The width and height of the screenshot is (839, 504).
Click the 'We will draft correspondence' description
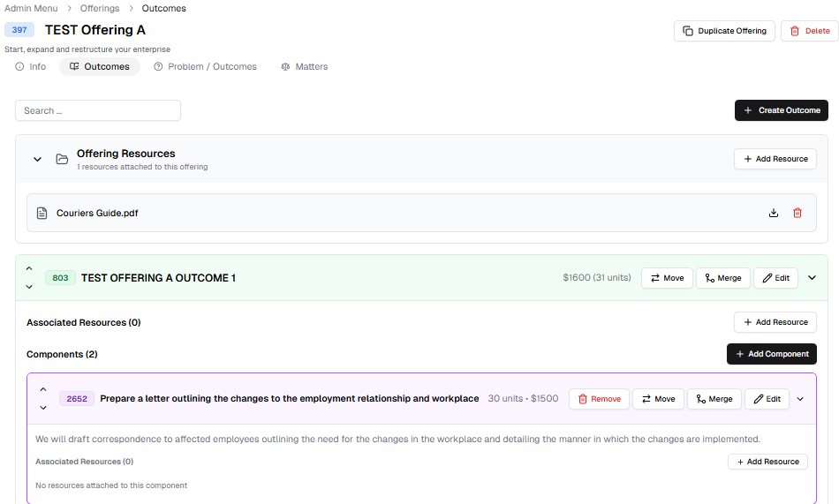click(397, 439)
